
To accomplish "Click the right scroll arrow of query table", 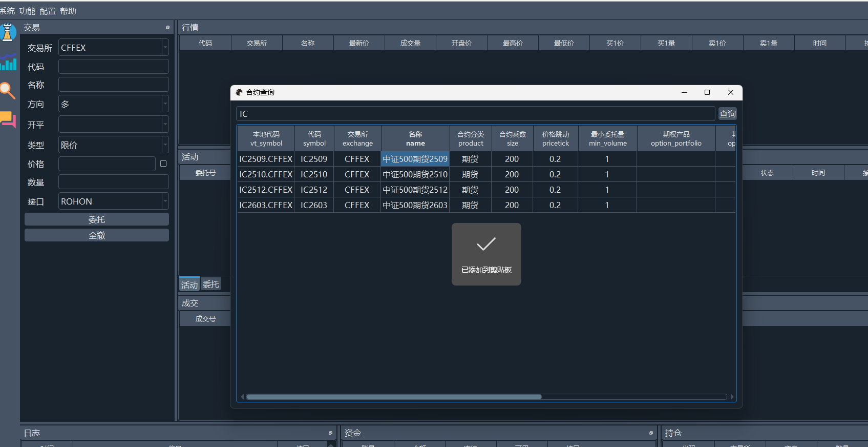I will [x=732, y=397].
